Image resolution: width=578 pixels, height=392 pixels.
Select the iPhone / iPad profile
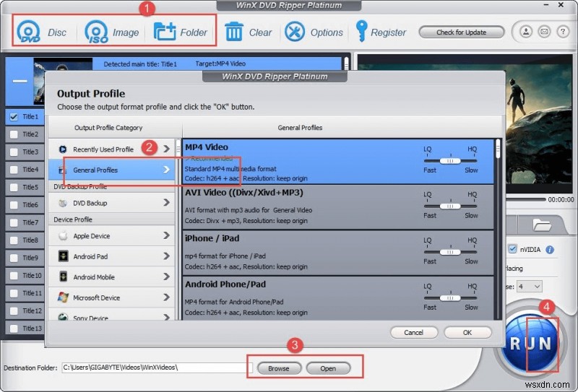click(338, 253)
